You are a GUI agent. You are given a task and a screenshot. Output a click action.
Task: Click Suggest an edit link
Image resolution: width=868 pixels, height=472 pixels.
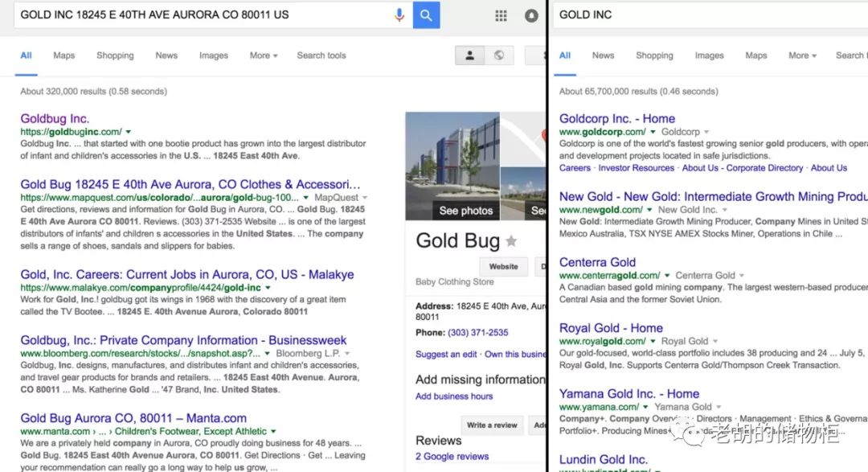coord(446,355)
